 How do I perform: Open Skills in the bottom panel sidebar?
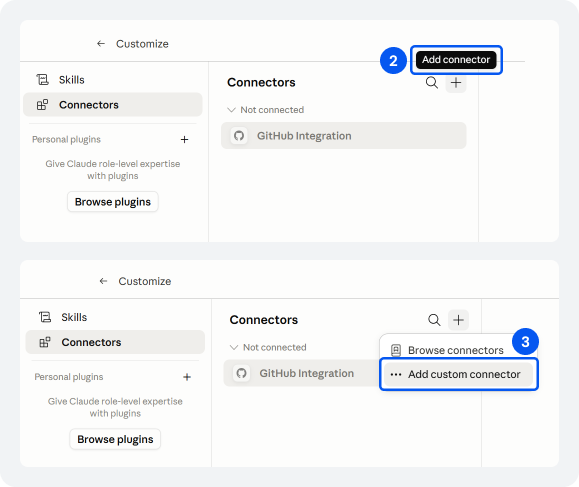coord(115,317)
